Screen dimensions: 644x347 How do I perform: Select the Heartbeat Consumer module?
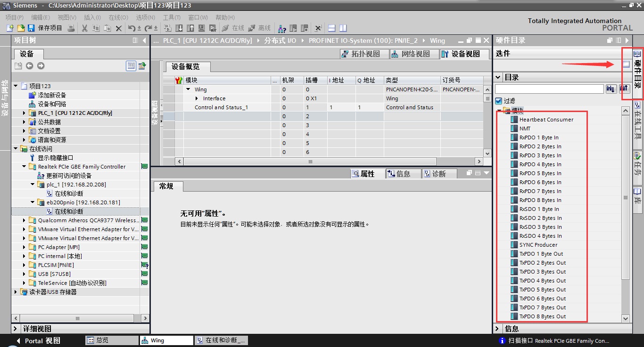coord(546,120)
